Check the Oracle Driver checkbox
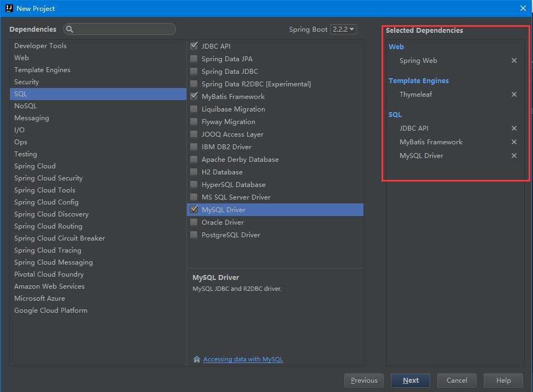The image size is (533, 392). tap(194, 222)
